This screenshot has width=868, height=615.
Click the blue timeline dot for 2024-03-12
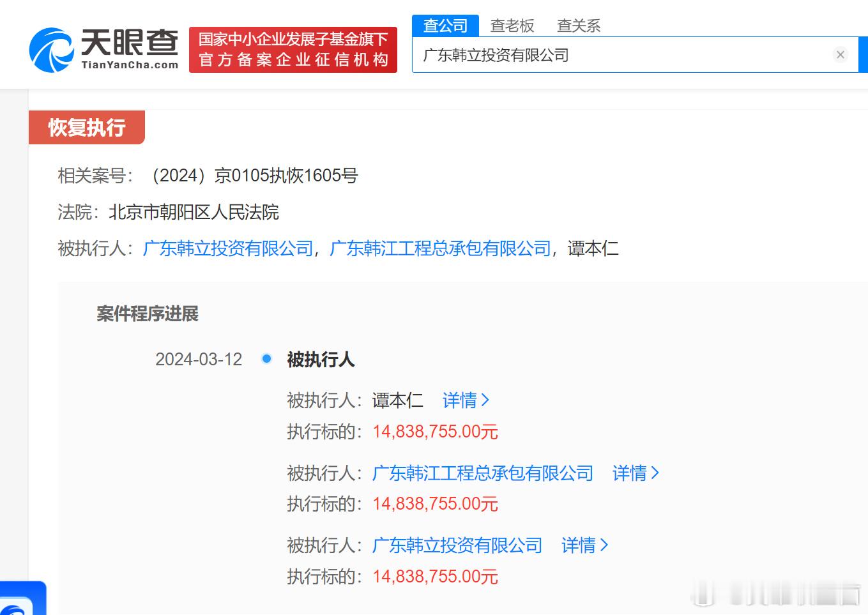tap(267, 359)
